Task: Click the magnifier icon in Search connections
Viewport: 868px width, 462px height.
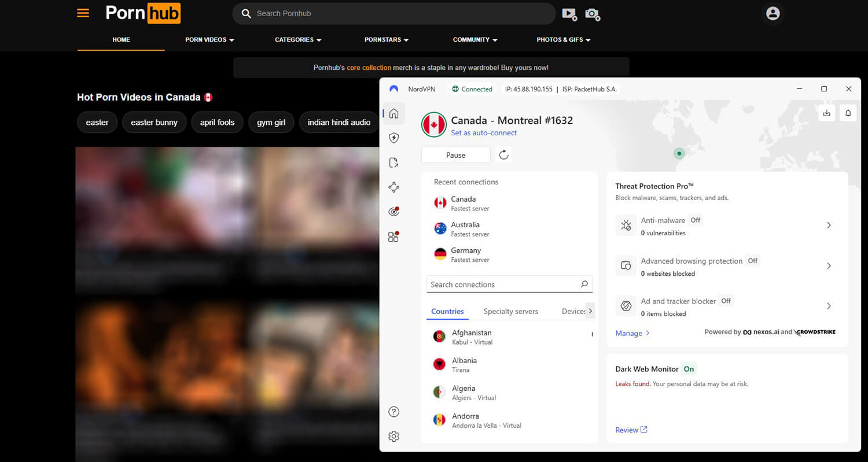Action: click(584, 284)
